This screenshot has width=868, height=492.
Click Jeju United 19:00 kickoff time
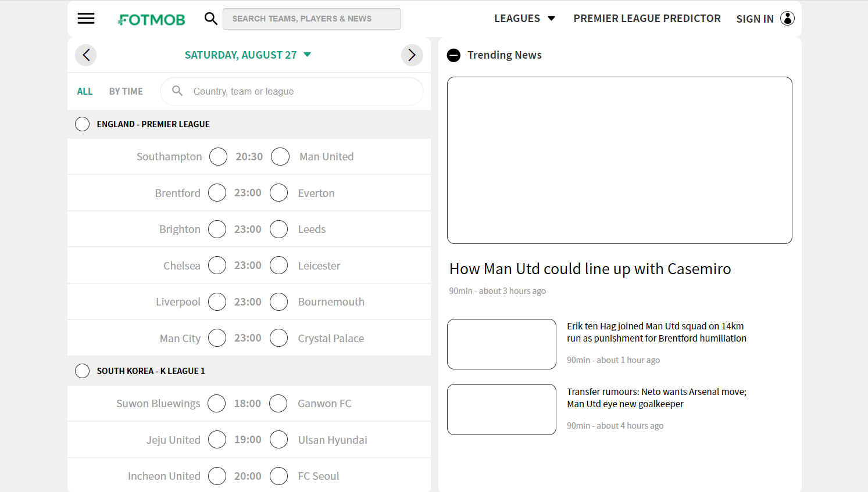tap(248, 440)
